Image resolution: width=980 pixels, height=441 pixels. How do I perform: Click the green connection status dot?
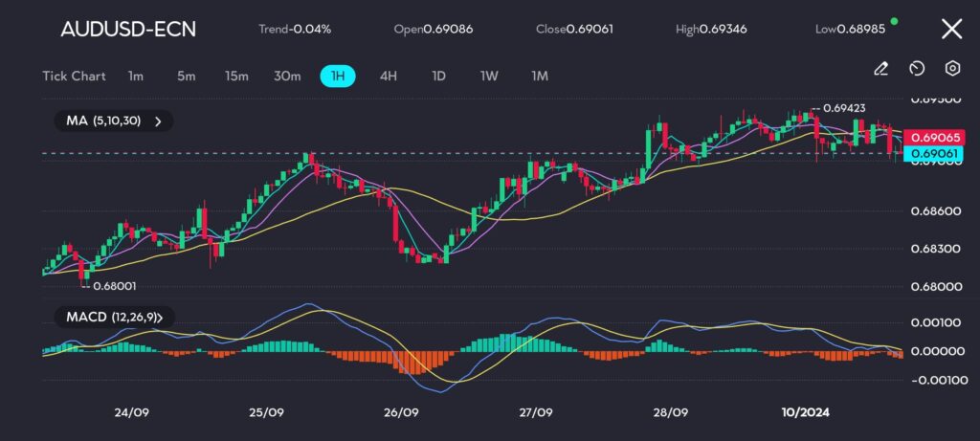(894, 20)
